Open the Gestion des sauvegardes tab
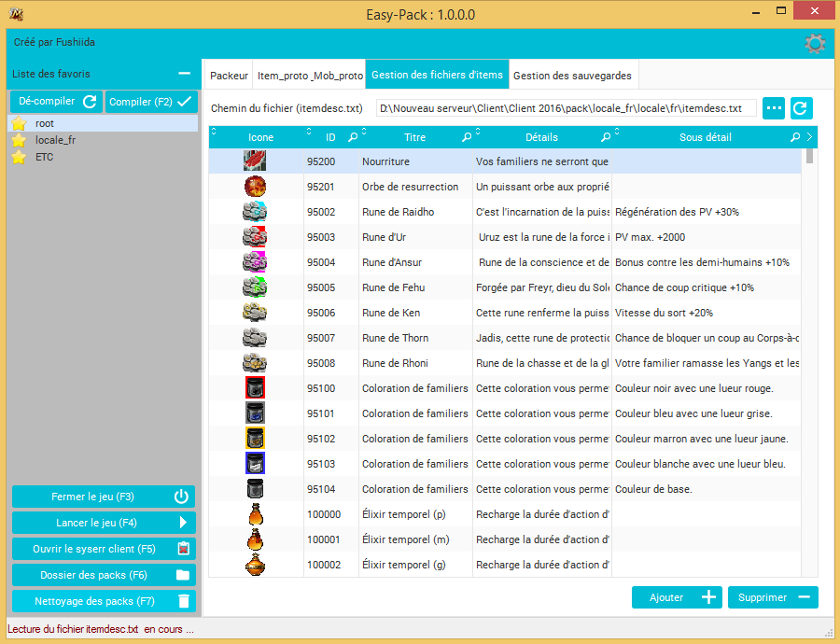840x644 pixels. coord(572,76)
